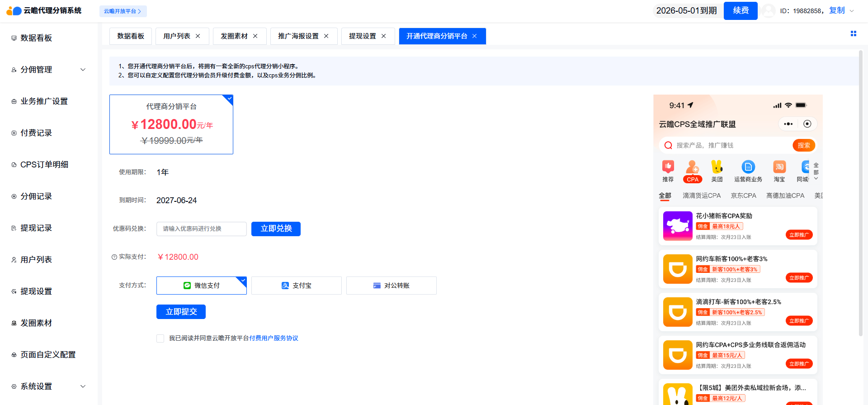Click the 发圈素材 sidebar icon
The image size is (868, 405).
pos(14,323)
